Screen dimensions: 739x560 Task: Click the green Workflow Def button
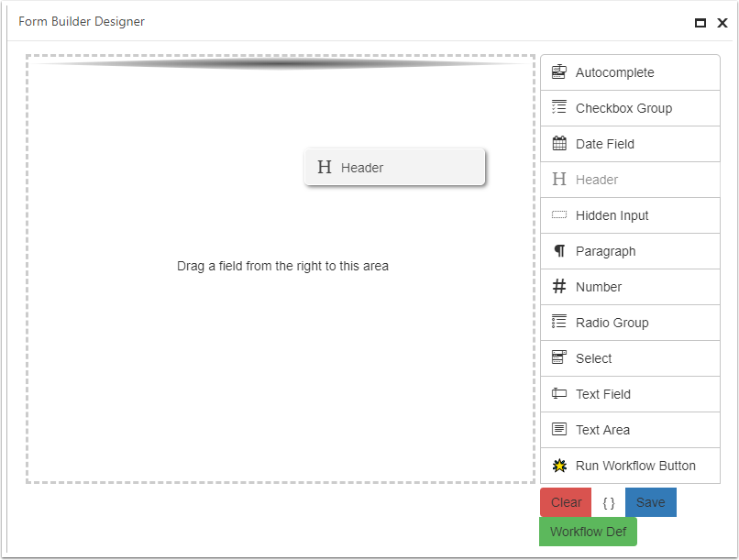pyautogui.click(x=588, y=532)
